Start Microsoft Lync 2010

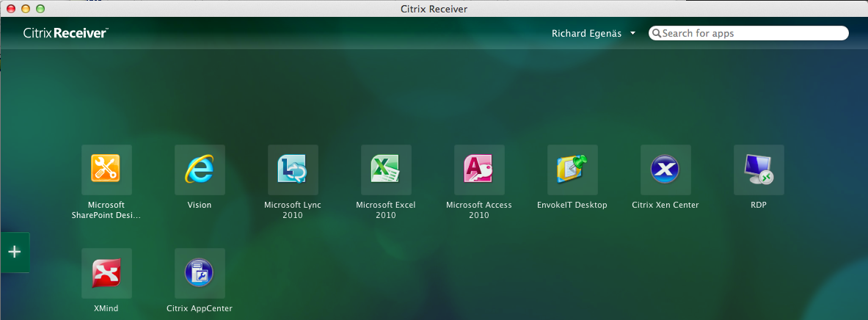(x=293, y=170)
